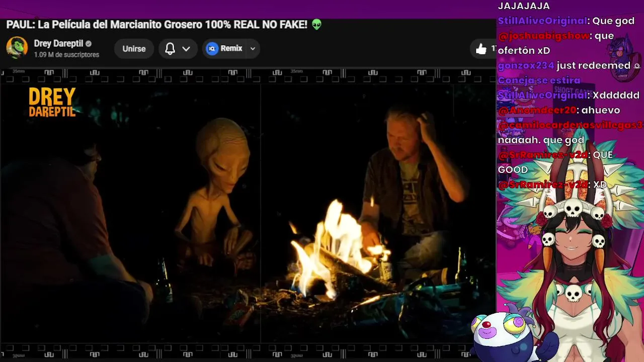
Task: Click the JAJAJAJA chat message
Action: [524, 6]
